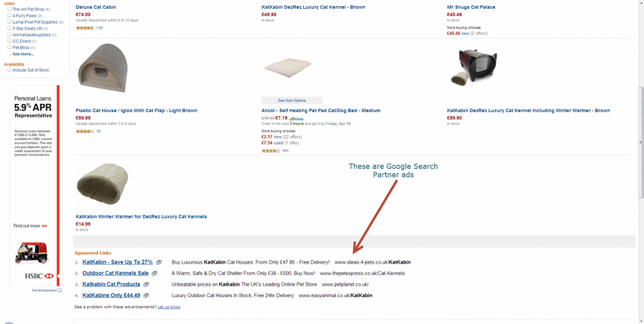Open Plastic Cat House Igloo thumbnail image
This screenshot has height=324, width=644.
click(x=101, y=68)
